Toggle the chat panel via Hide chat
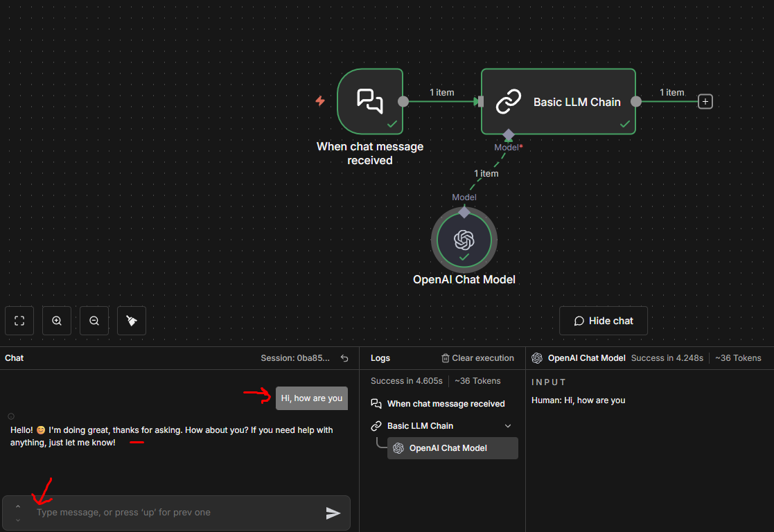The image size is (774, 532). click(x=603, y=320)
